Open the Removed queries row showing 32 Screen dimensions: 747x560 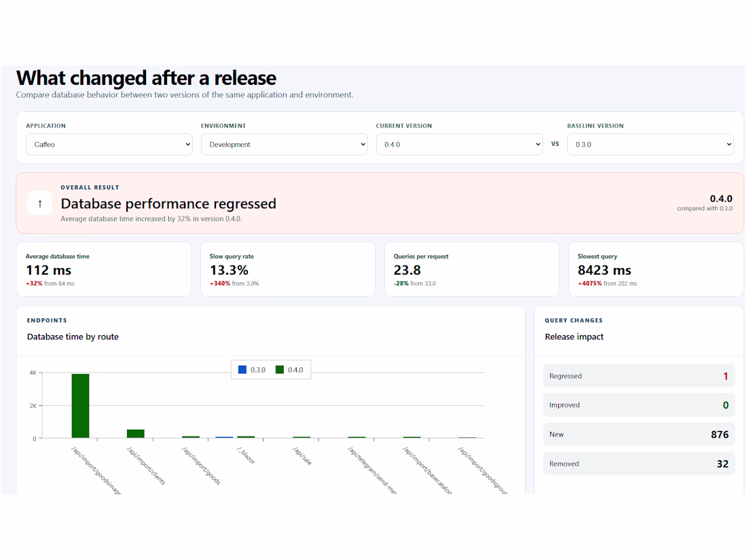[x=639, y=464]
